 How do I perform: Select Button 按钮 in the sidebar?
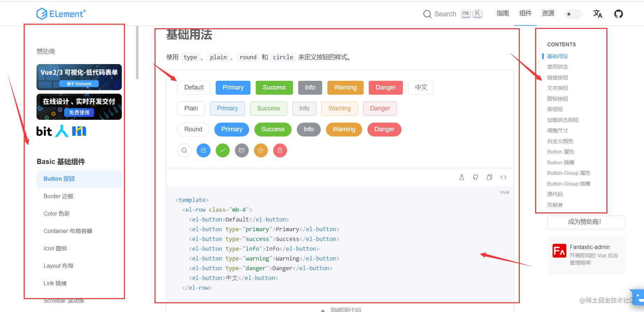pos(79,179)
